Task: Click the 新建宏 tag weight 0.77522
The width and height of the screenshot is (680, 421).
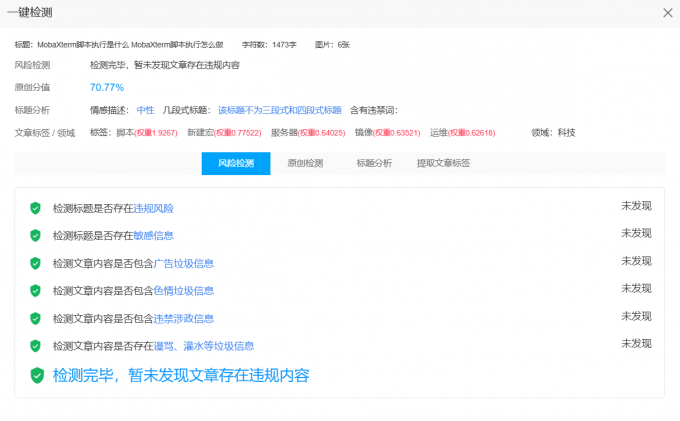Action: pyautogui.click(x=238, y=133)
